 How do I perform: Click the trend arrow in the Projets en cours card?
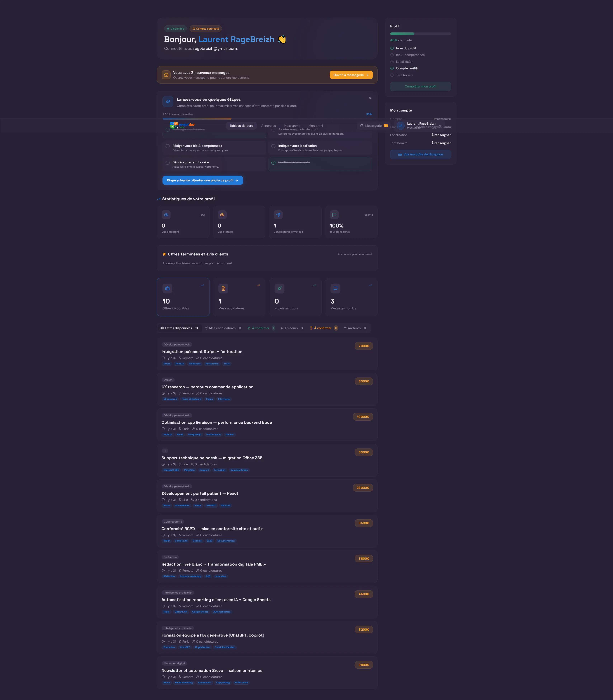pos(314,286)
